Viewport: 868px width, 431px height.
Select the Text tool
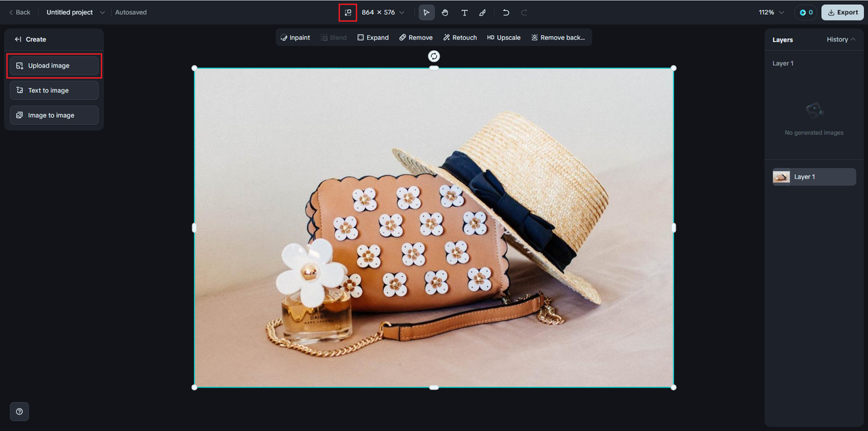pyautogui.click(x=465, y=12)
